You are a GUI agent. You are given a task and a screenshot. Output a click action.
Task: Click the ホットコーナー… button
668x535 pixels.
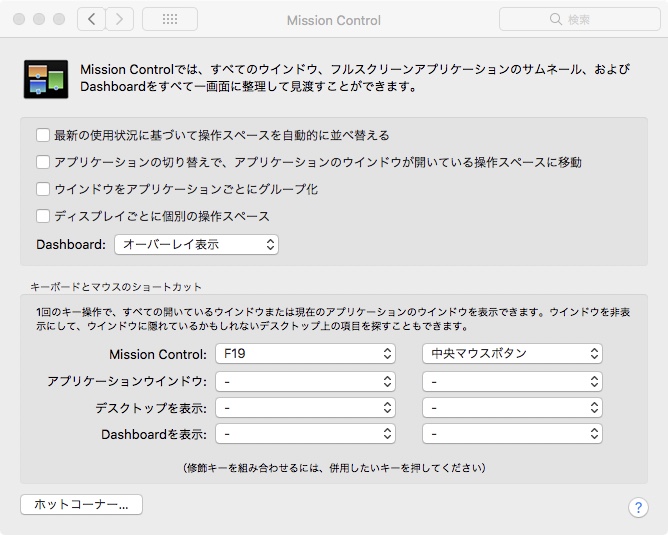click(81, 505)
